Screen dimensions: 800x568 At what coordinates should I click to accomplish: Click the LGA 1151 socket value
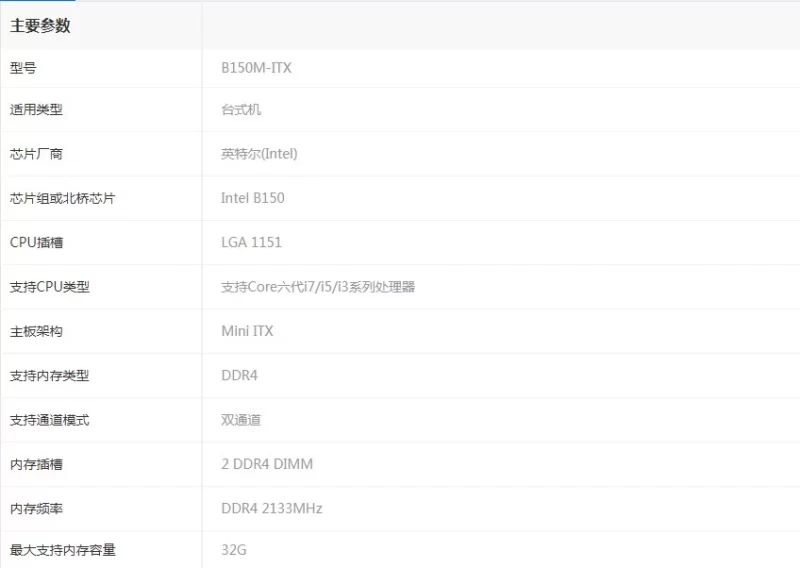pos(251,242)
